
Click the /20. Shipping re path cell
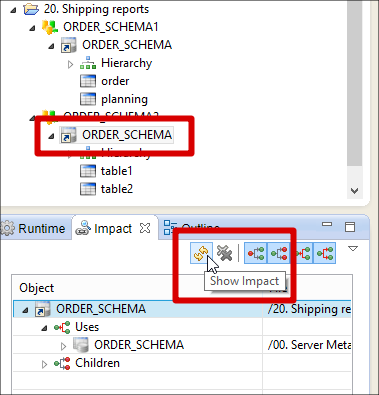pos(309,309)
